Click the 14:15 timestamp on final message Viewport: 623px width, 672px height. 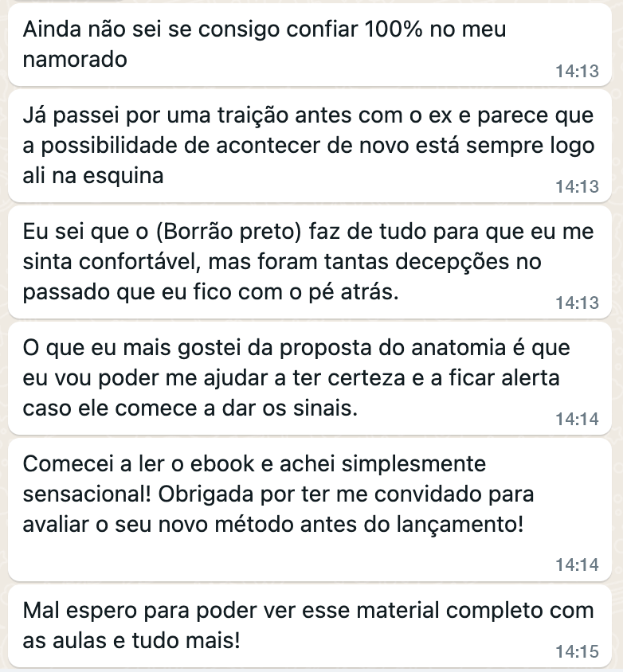coord(577,652)
